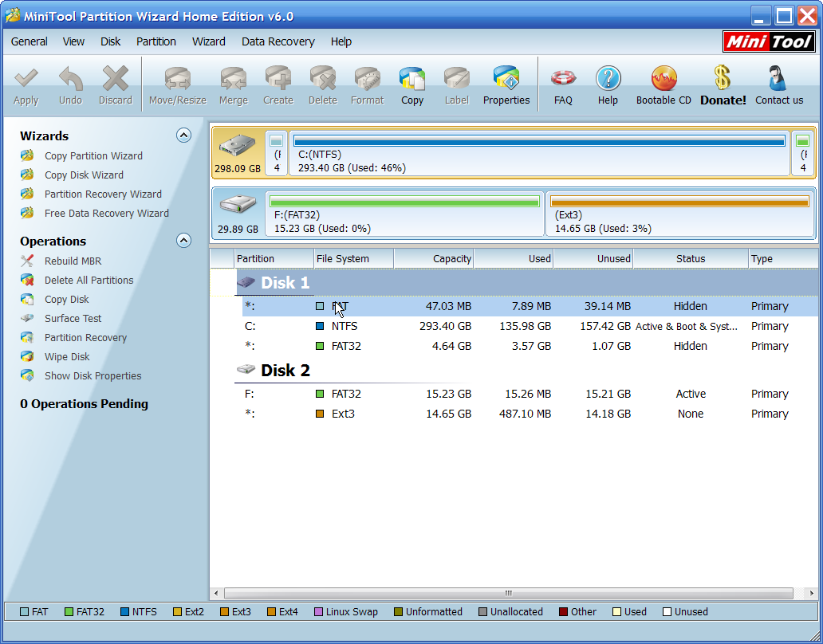Click horizontal scrollbar right arrow

point(812,593)
